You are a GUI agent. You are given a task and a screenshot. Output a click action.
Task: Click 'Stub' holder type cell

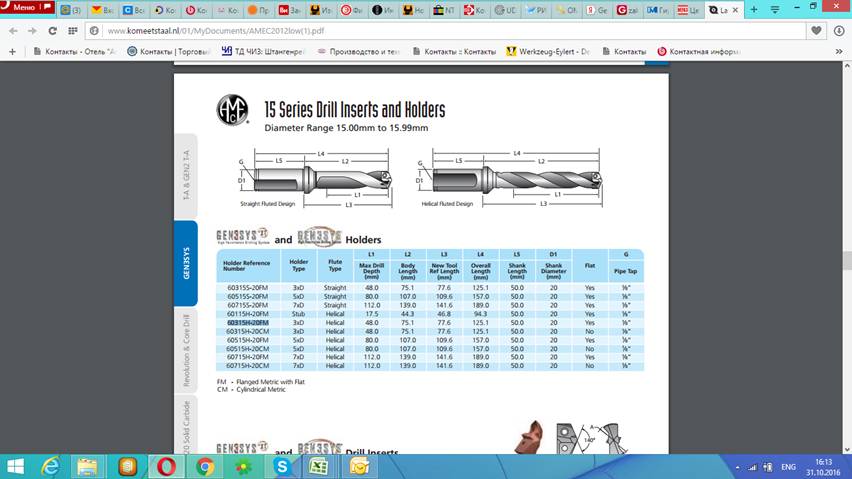298,314
